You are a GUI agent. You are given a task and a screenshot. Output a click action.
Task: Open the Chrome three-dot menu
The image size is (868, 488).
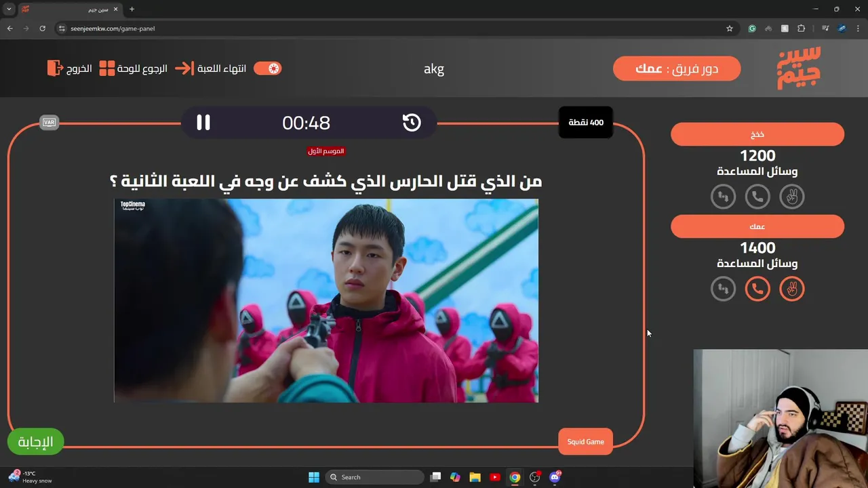pos(857,28)
